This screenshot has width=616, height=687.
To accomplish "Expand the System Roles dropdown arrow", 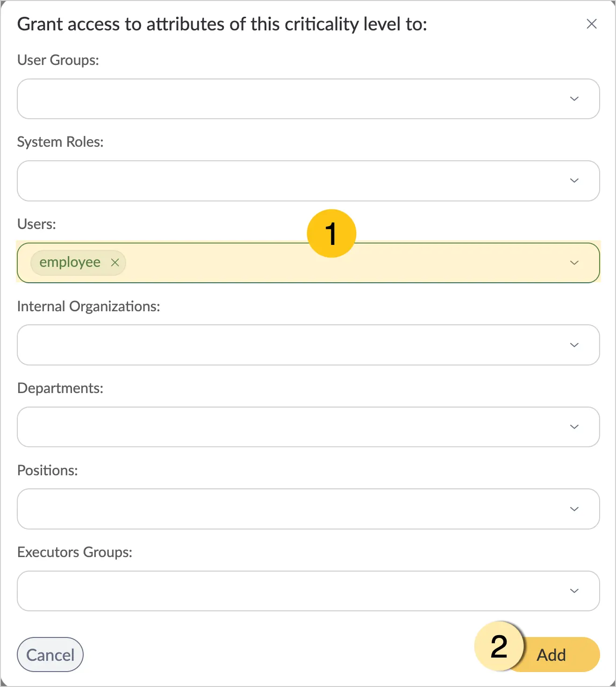I will [574, 180].
